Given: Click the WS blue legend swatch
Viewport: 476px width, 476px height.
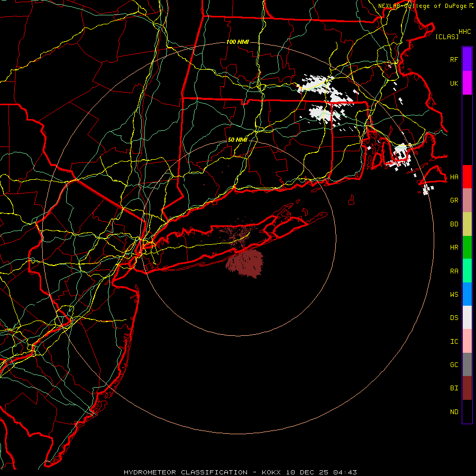Looking at the screenshot, I should (x=467, y=294).
